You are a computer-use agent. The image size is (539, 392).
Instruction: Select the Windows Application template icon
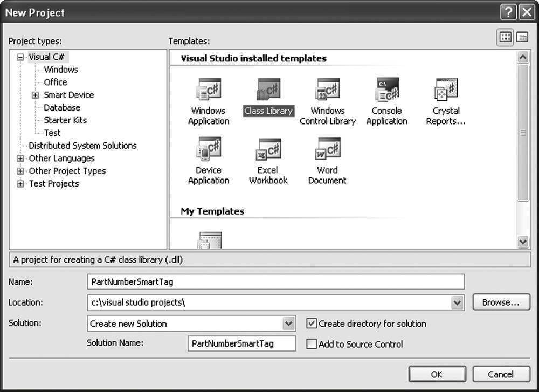[x=209, y=89]
